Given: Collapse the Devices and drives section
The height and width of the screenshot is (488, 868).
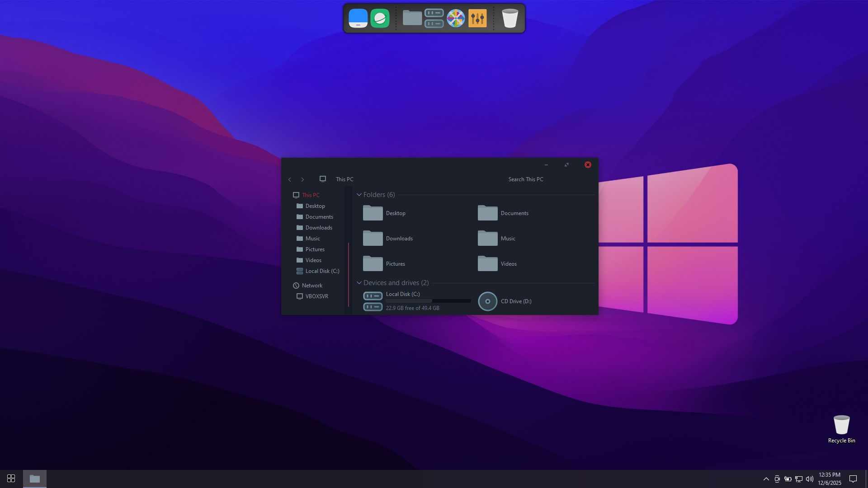Looking at the screenshot, I should [x=359, y=283].
